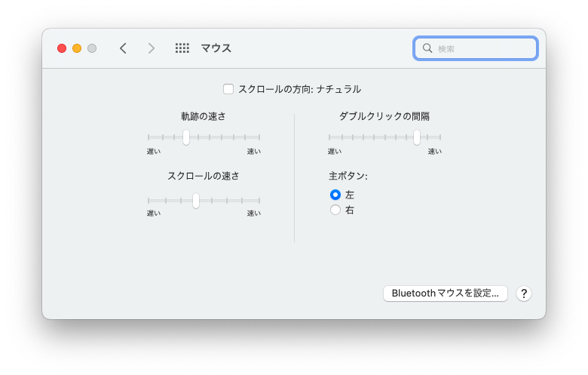Image resolution: width=588 pixels, height=375 pixels.
Task: Click the ダブルクリックの間隔 slider thumb
Action: [x=417, y=137]
